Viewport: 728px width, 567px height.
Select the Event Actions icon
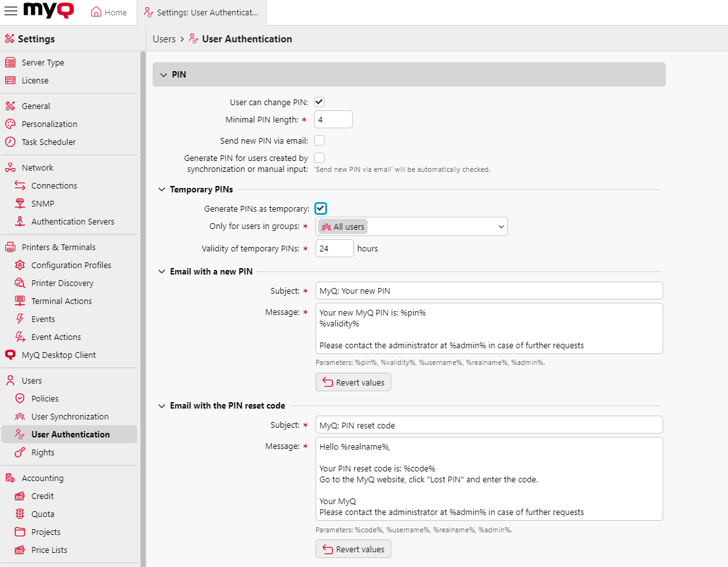point(21,337)
